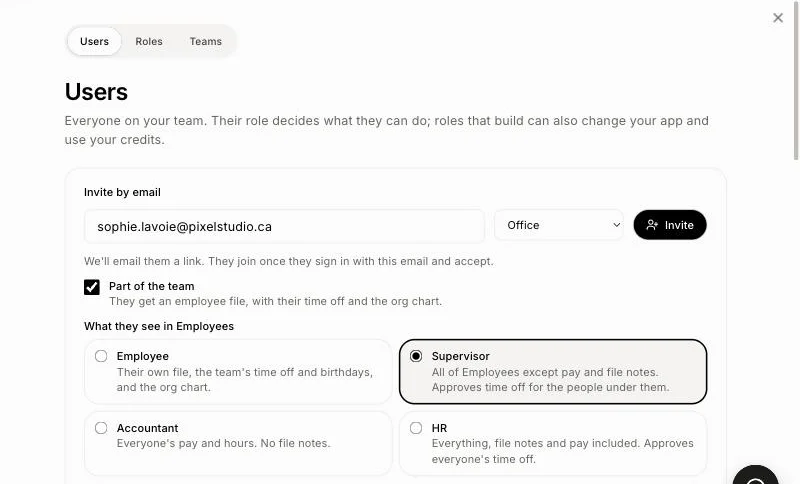Close the users dialog with the X icon
Image resolution: width=800 pixels, height=484 pixels.
tap(778, 18)
